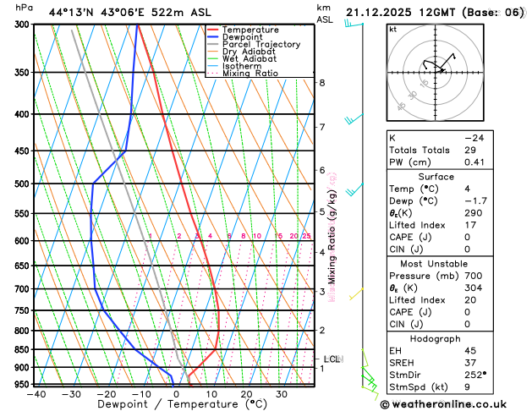This screenshot has height=411, width=532.
Task: Click the EH value '45'
Action: click(470, 351)
